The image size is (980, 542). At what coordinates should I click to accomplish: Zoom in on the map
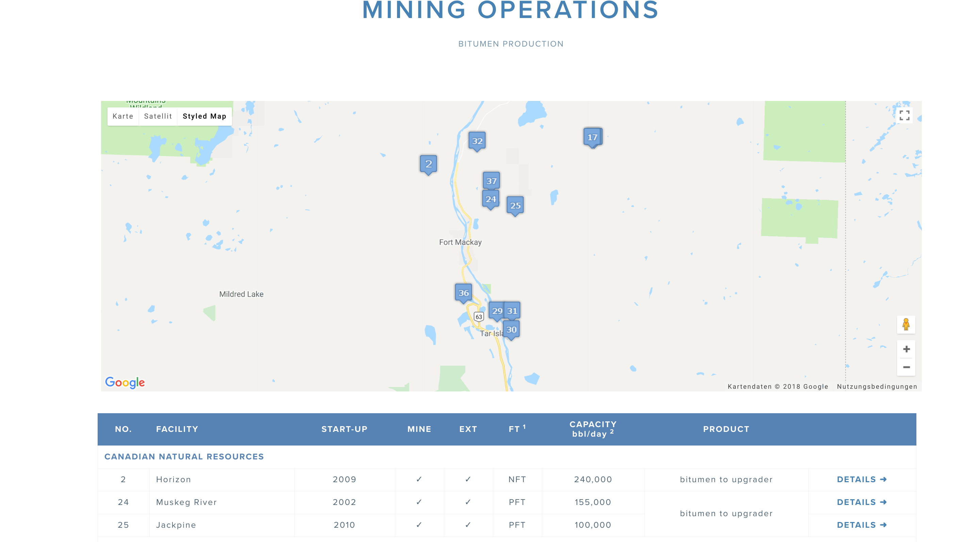click(x=906, y=349)
